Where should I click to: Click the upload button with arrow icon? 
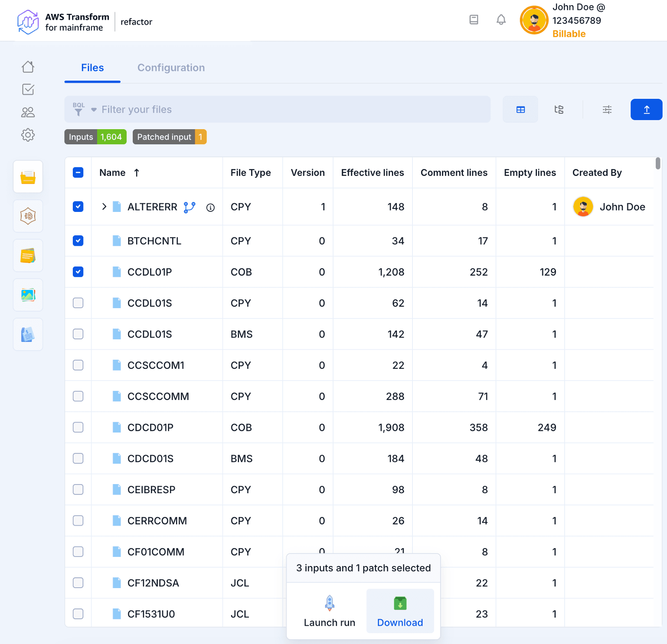(x=646, y=110)
